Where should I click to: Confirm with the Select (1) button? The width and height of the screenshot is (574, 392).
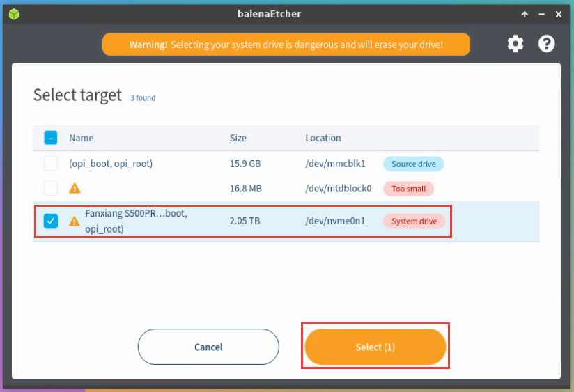click(x=375, y=347)
